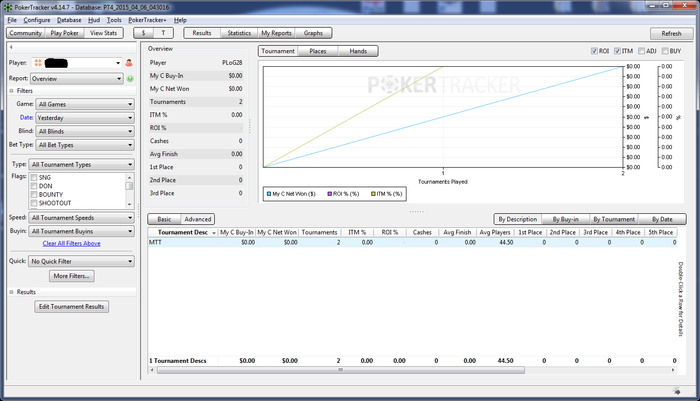Collapse the Filters section
Screen dimensions: 700x401
[12, 91]
